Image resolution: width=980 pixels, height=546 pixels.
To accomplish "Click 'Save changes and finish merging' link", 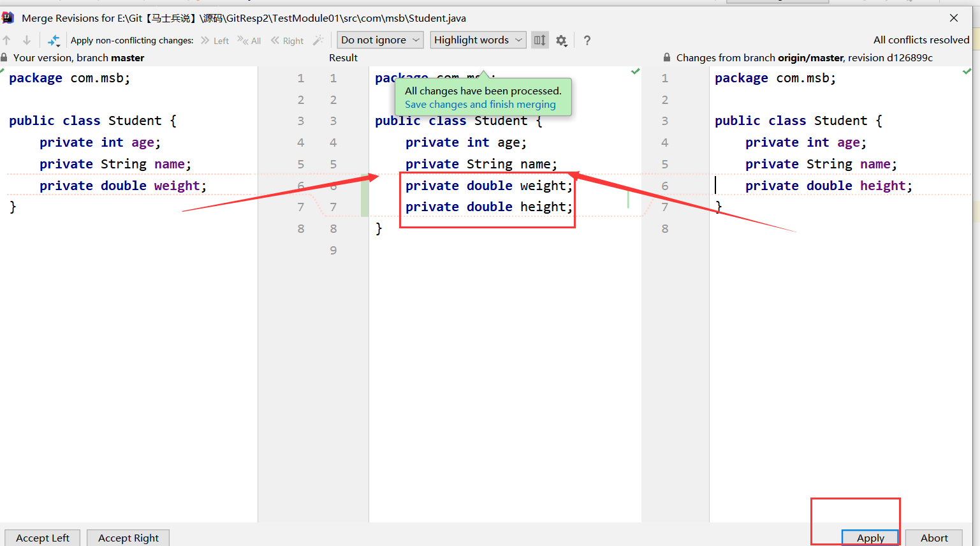I will pos(480,105).
